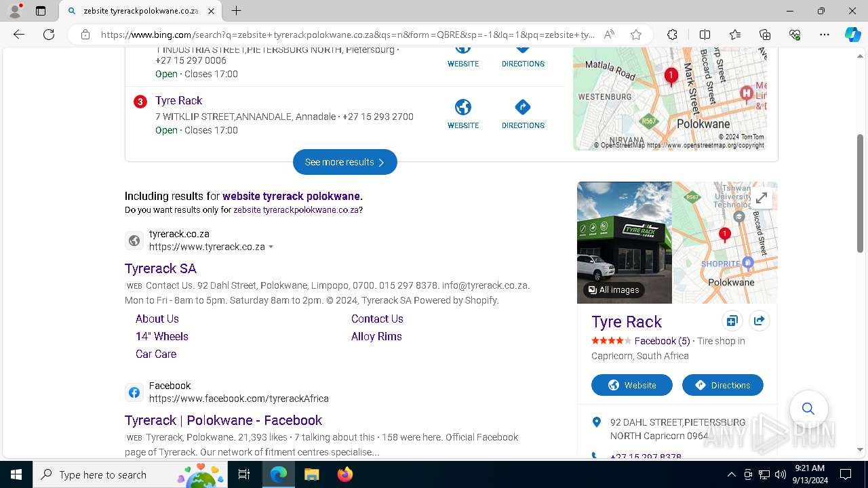868x488 pixels.
Task: View All images of Tyre Rack
Action: click(x=614, y=290)
